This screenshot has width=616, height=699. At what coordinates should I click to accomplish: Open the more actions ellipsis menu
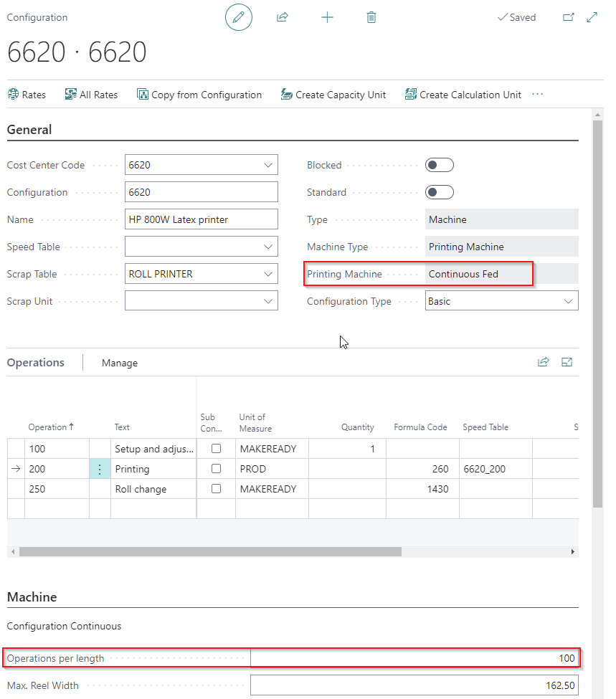(x=537, y=93)
